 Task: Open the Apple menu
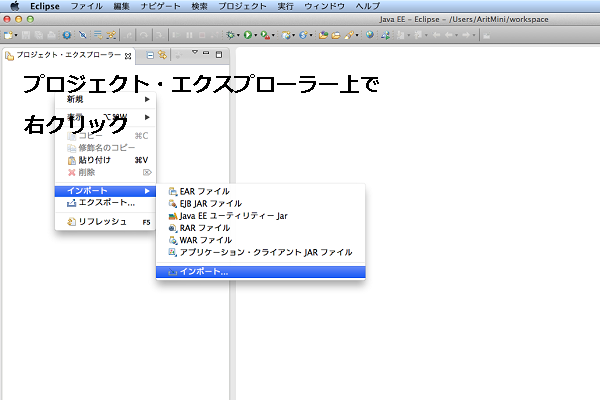14,6
